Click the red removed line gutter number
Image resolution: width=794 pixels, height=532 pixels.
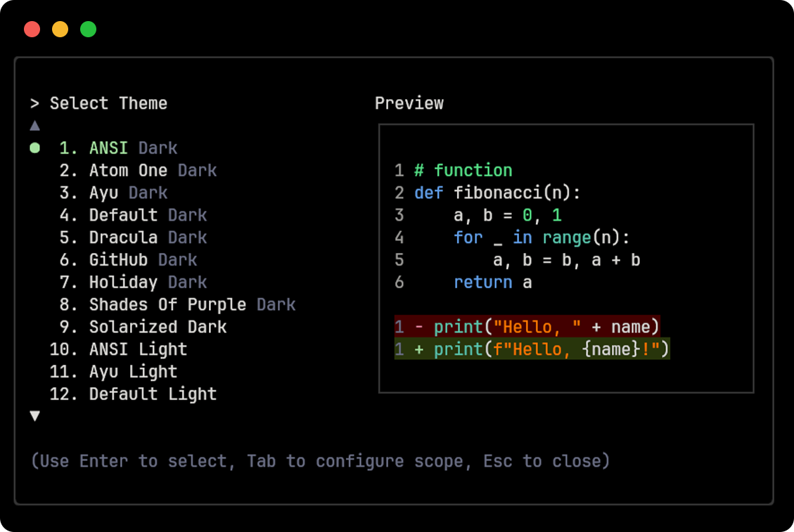coord(399,327)
